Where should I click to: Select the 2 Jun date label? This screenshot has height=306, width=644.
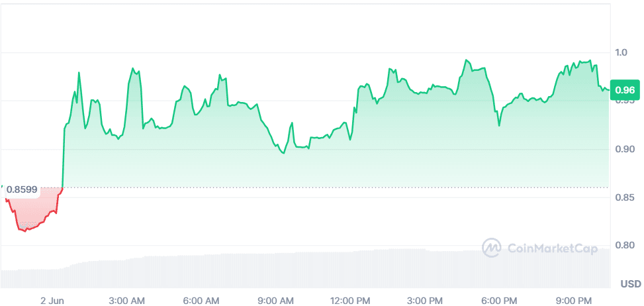pos(51,300)
